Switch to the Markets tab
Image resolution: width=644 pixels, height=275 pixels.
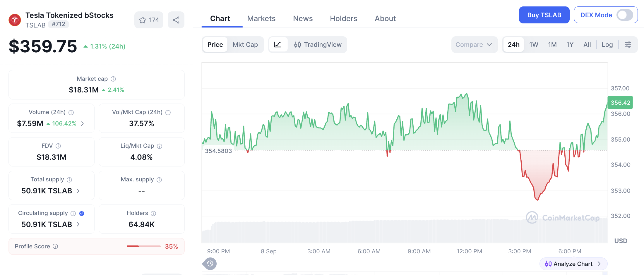coord(261,19)
